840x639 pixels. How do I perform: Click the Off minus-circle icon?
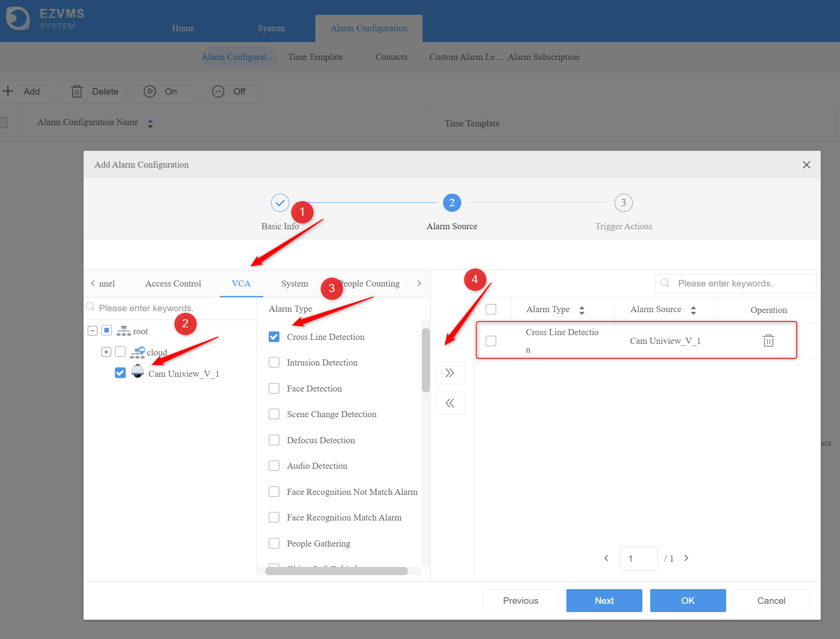[x=218, y=92]
